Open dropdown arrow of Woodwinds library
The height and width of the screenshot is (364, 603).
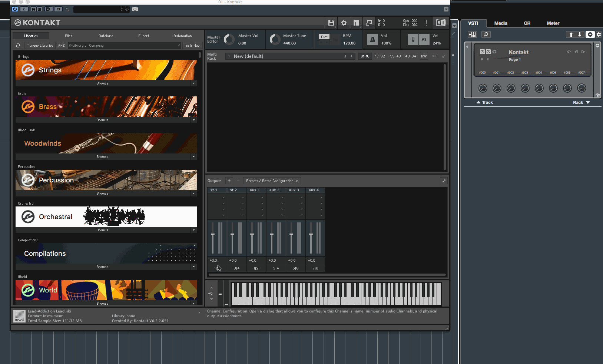193,157
